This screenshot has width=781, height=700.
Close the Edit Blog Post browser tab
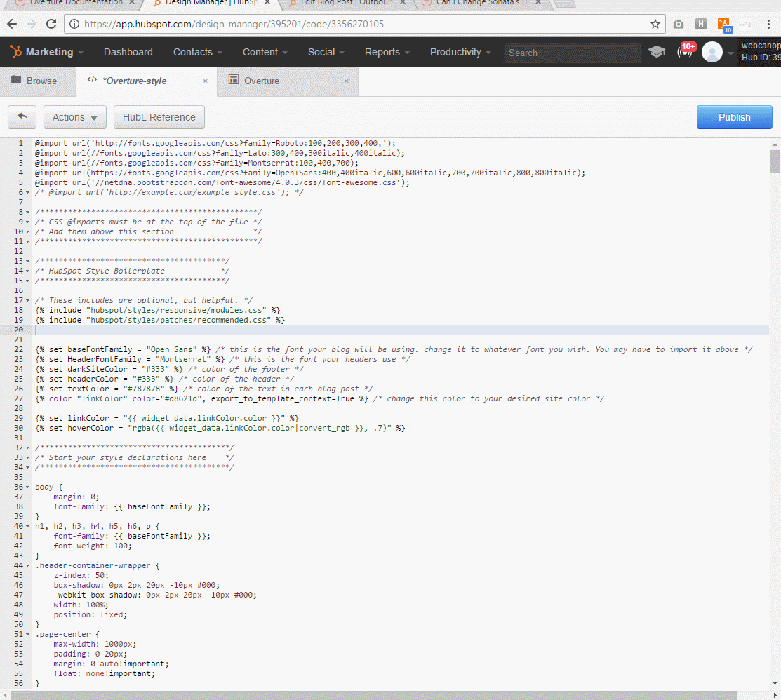(403, 3)
